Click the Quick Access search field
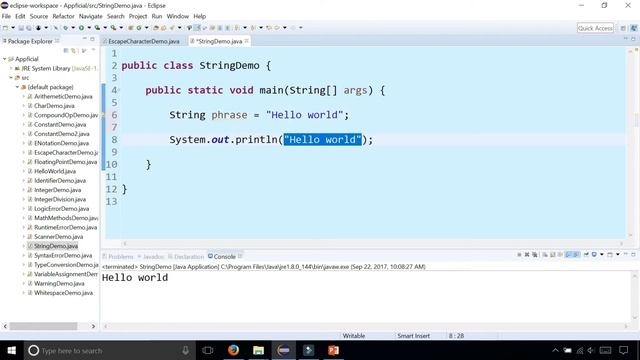 tap(595, 28)
